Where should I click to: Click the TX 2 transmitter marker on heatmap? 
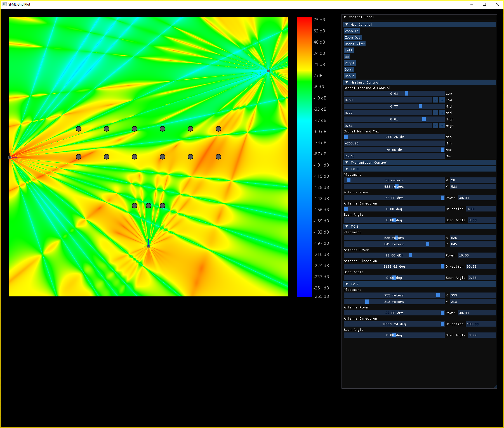[268, 71]
